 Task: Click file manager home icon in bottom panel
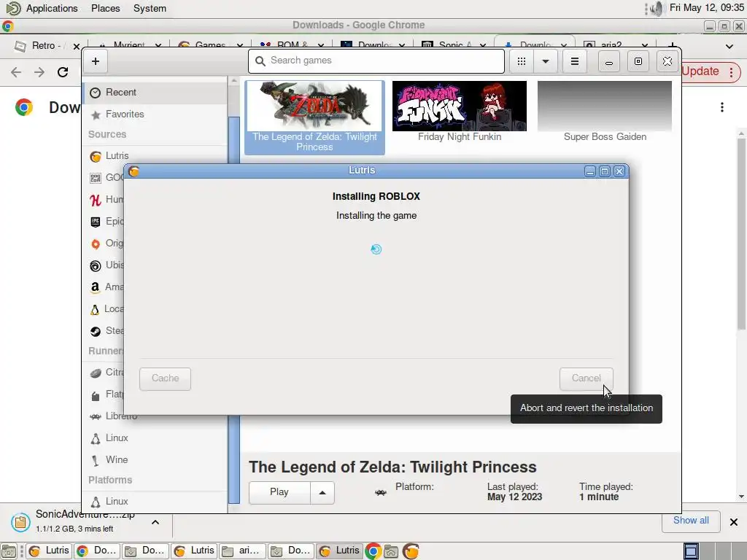coord(391,551)
